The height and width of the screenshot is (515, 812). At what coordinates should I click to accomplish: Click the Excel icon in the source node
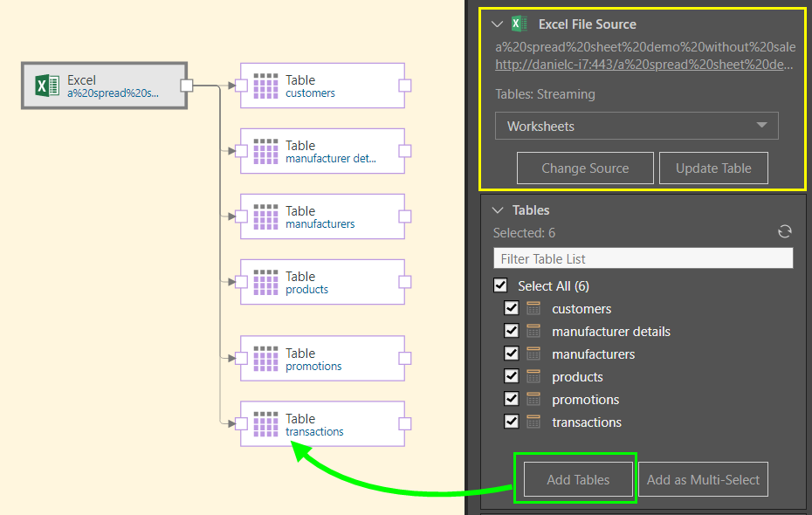tap(46, 86)
